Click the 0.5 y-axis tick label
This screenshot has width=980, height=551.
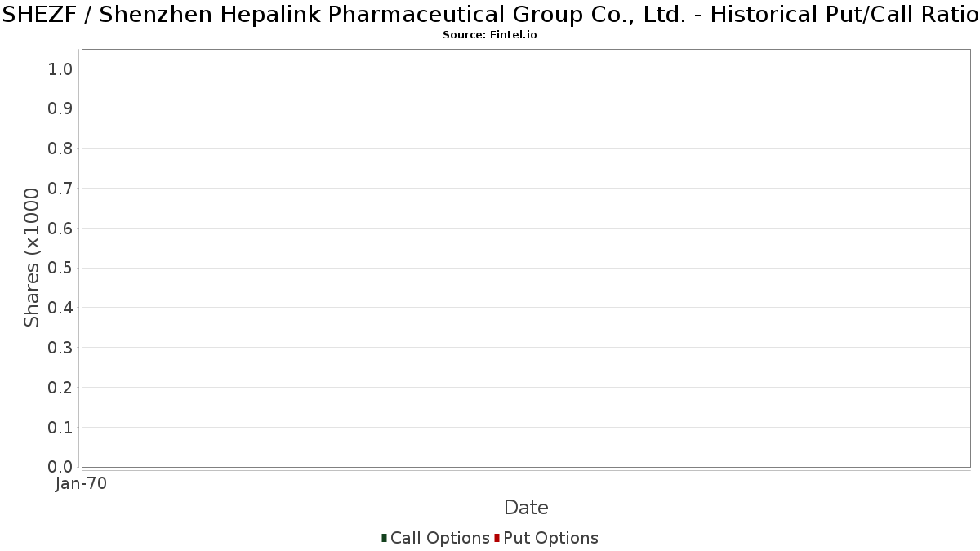click(61, 269)
